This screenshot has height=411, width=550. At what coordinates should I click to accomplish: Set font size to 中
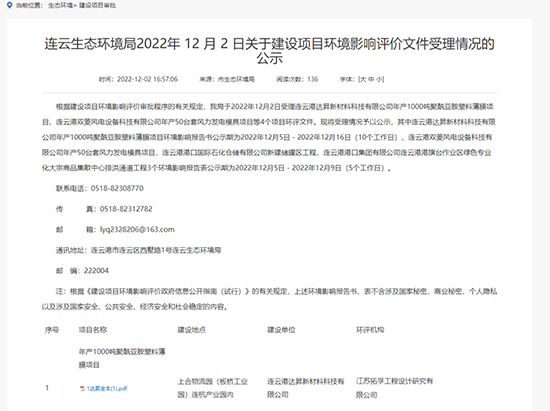[371, 79]
